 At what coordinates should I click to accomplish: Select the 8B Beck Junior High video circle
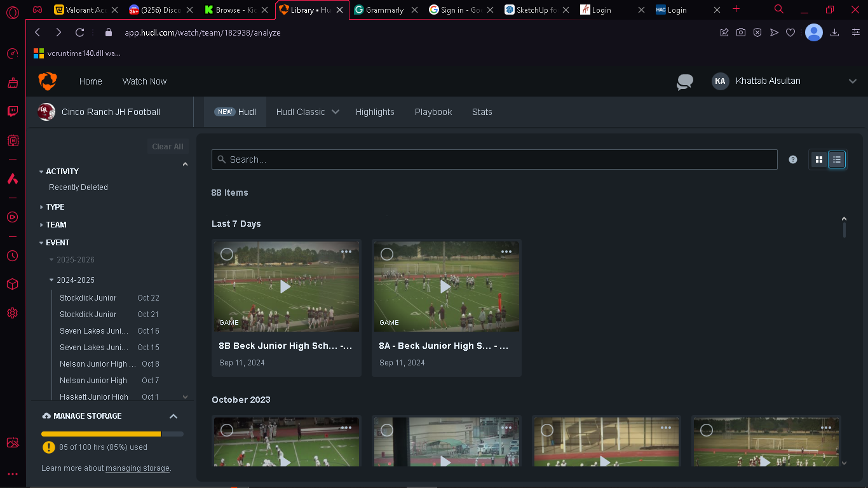coord(227,254)
